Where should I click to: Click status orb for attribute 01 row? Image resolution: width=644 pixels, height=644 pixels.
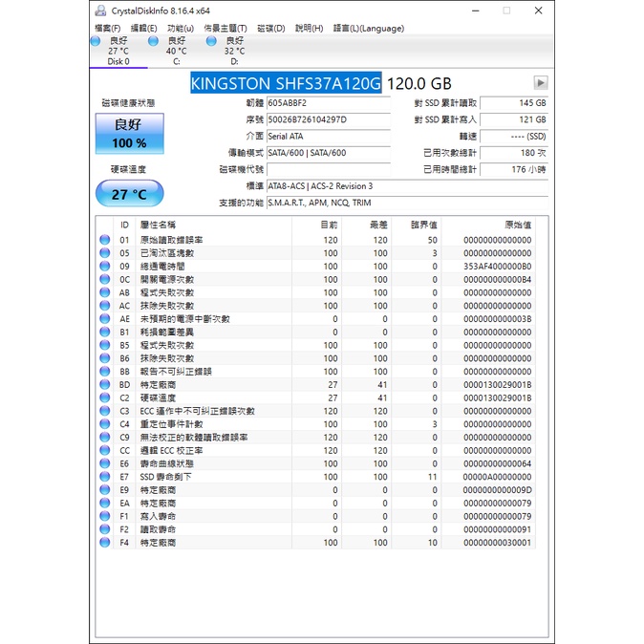click(x=104, y=240)
